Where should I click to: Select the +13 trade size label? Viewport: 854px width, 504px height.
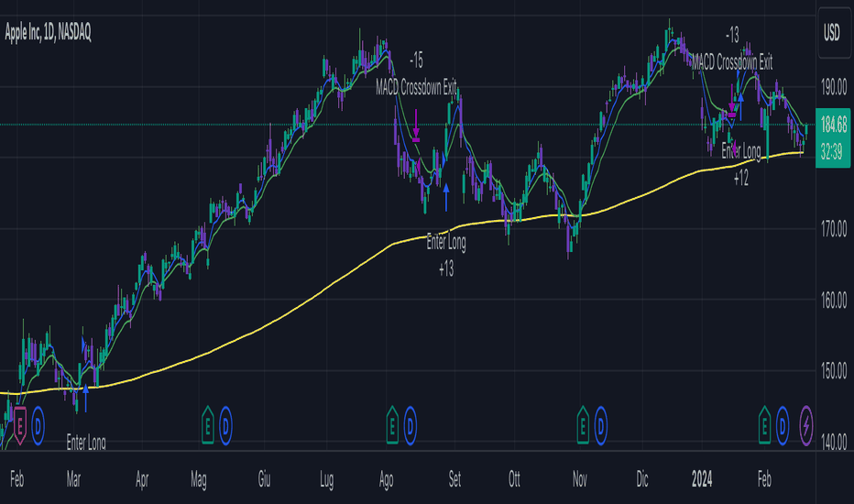[x=446, y=268]
